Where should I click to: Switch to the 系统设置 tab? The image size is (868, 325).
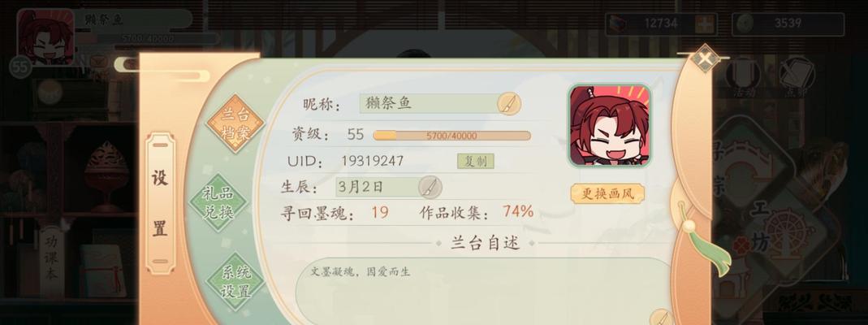click(235, 282)
